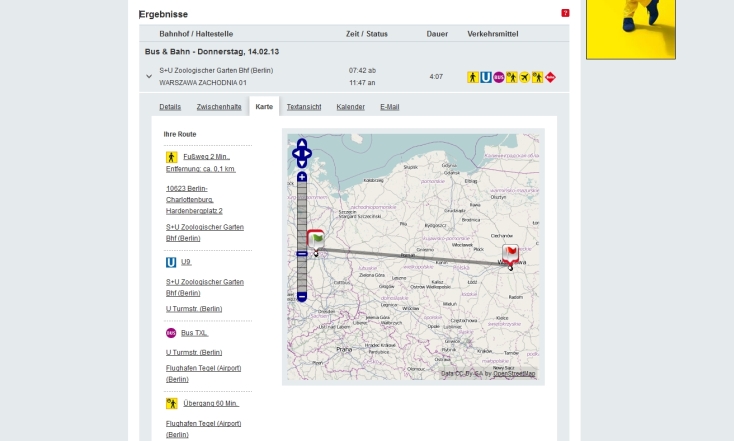Click the pedestrian icon next to Fußweg
Screen dimensions: 734x441
171,157
